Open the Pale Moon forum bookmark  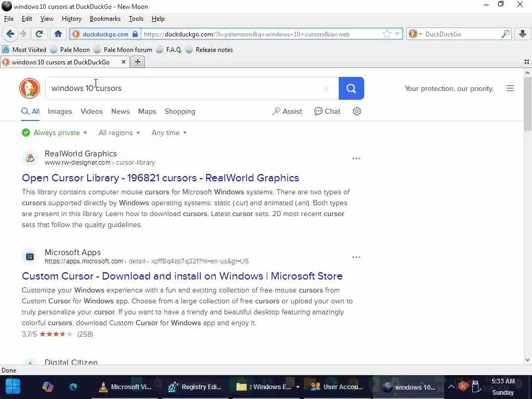[123, 49]
